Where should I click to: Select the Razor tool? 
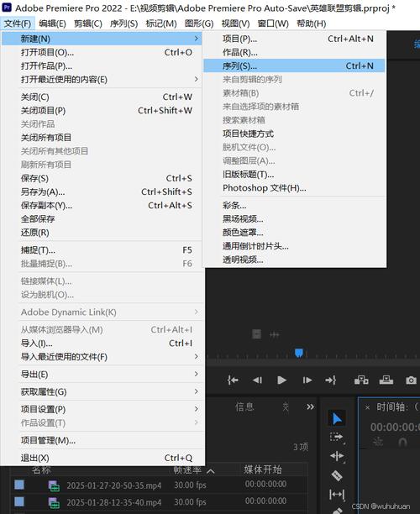[337, 475]
